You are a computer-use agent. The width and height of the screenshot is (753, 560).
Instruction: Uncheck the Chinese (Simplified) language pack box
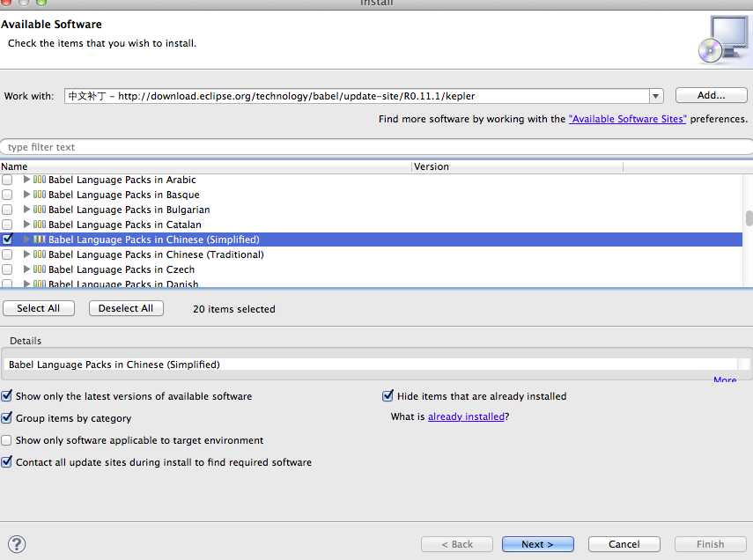click(x=7, y=239)
